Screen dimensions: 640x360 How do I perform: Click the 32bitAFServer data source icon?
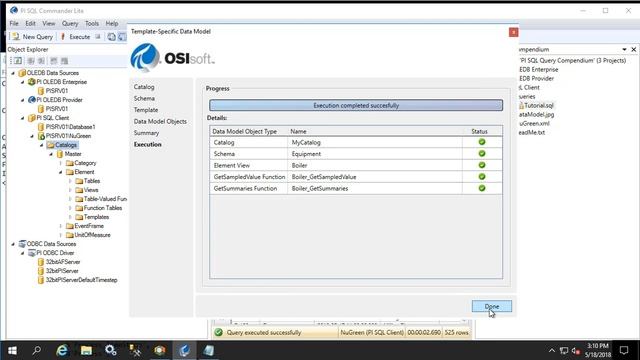click(x=41, y=262)
